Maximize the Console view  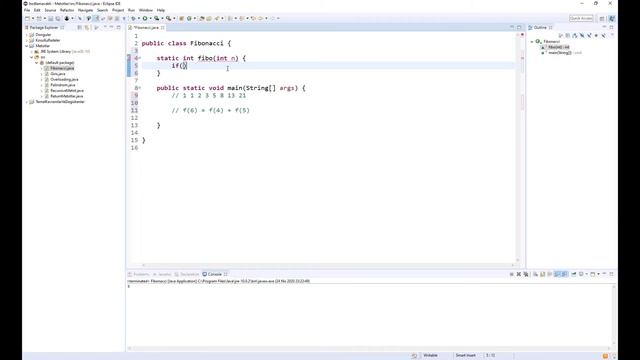[611, 274]
